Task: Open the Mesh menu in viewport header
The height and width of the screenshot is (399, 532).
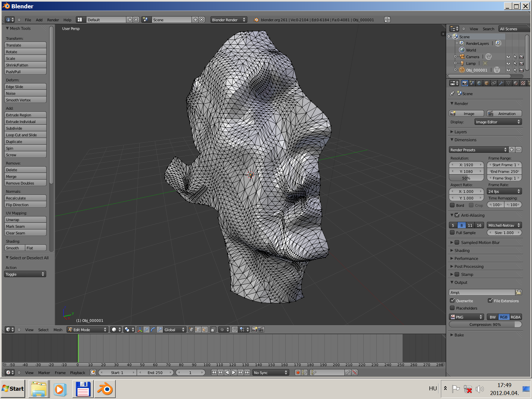Action: 58,330
